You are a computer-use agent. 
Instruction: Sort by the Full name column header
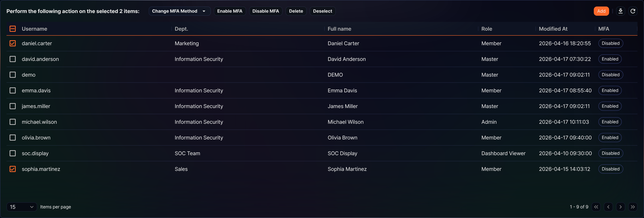click(x=339, y=29)
